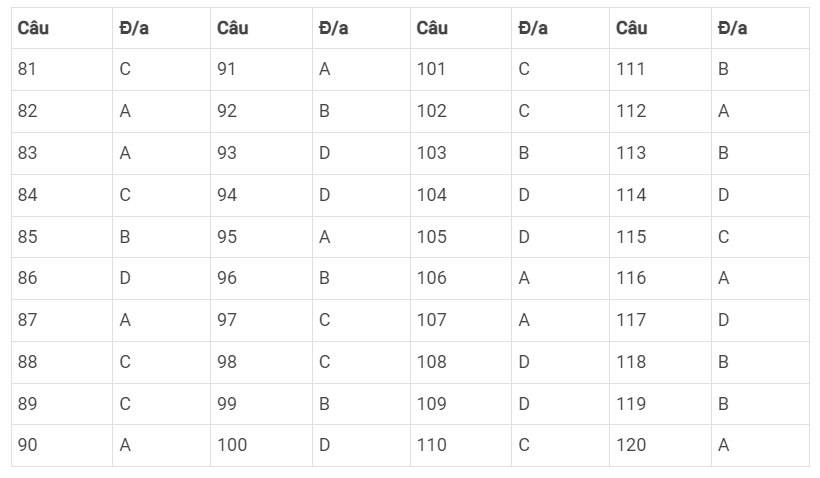
Task: Click the cell with question number 81
Action: (62, 70)
